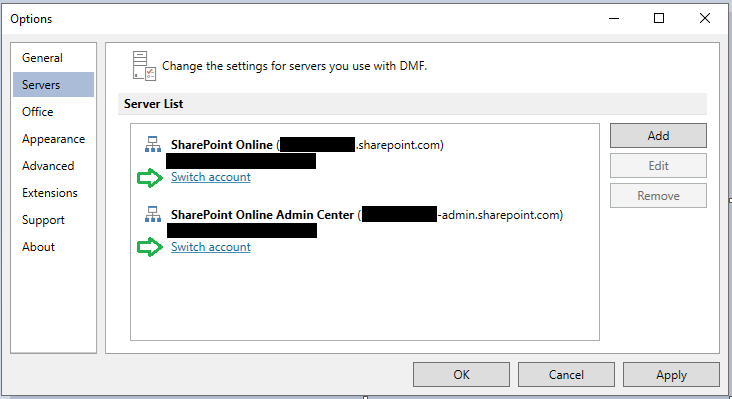Open the Extensions page
Image resolution: width=732 pixels, height=399 pixels.
point(53,193)
